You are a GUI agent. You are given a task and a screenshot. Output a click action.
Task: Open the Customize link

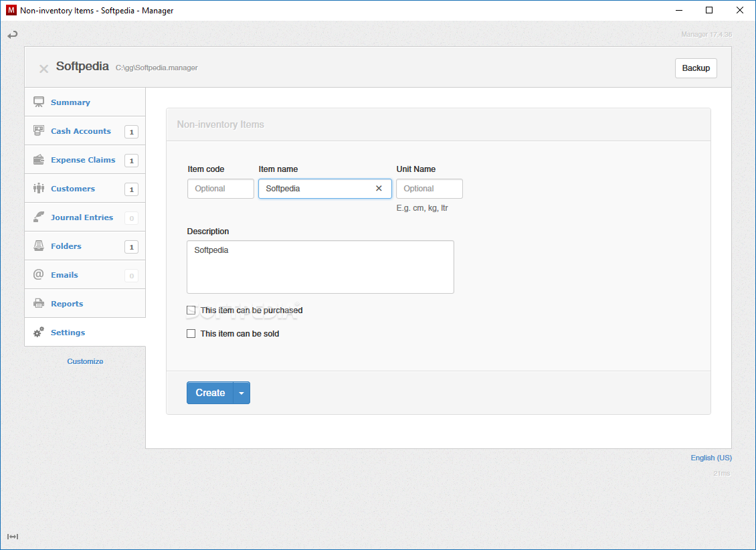[86, 361]
